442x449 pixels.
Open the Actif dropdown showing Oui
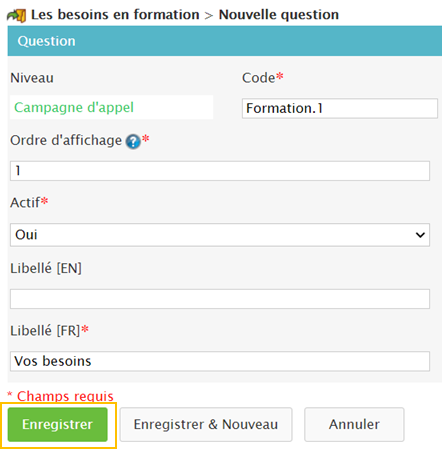(220, 235)
